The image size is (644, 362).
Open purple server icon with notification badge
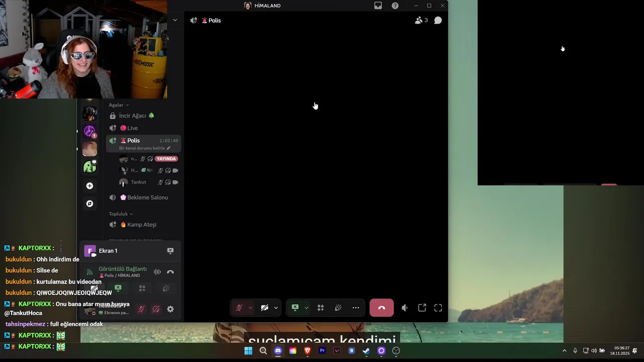[90, 131]
